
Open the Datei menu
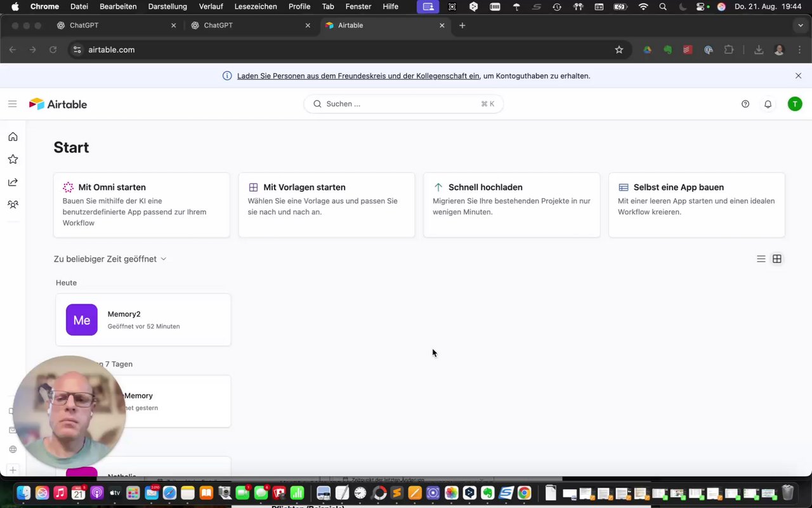79,6
